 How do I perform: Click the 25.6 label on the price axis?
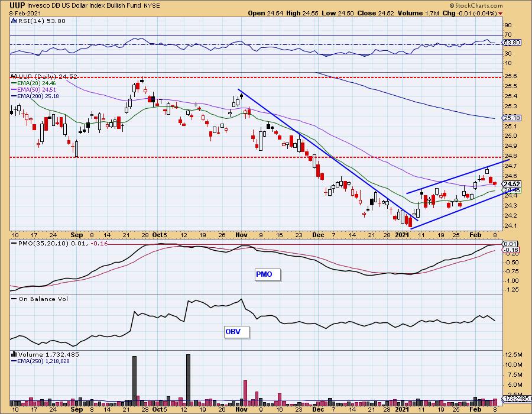click(x=510, y=76)
